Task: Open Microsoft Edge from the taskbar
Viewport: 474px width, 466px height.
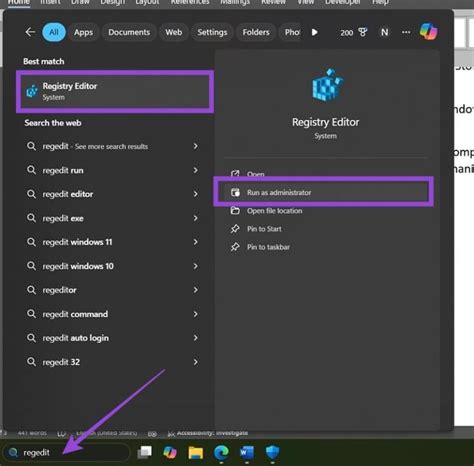Action: (221, 452)
